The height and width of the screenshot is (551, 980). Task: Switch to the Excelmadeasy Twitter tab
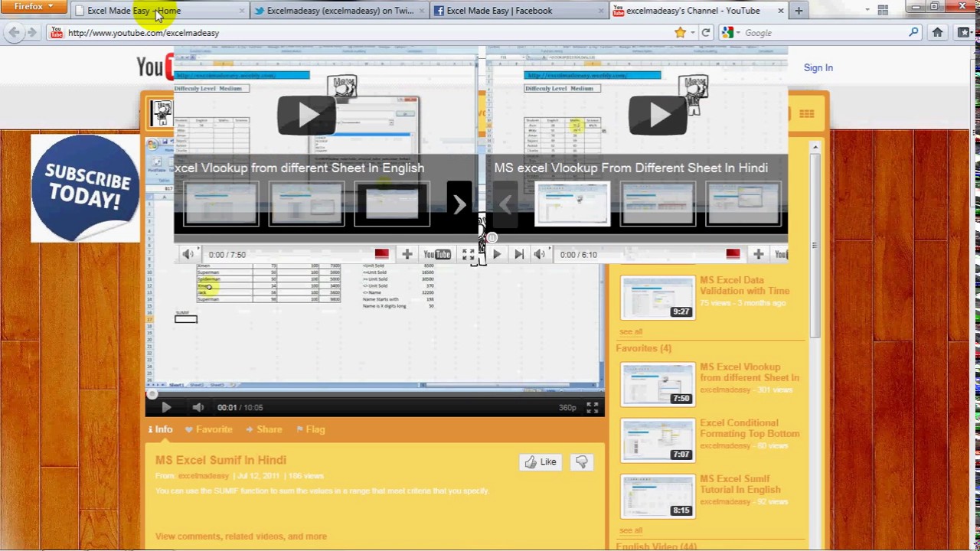pos(339,11)
